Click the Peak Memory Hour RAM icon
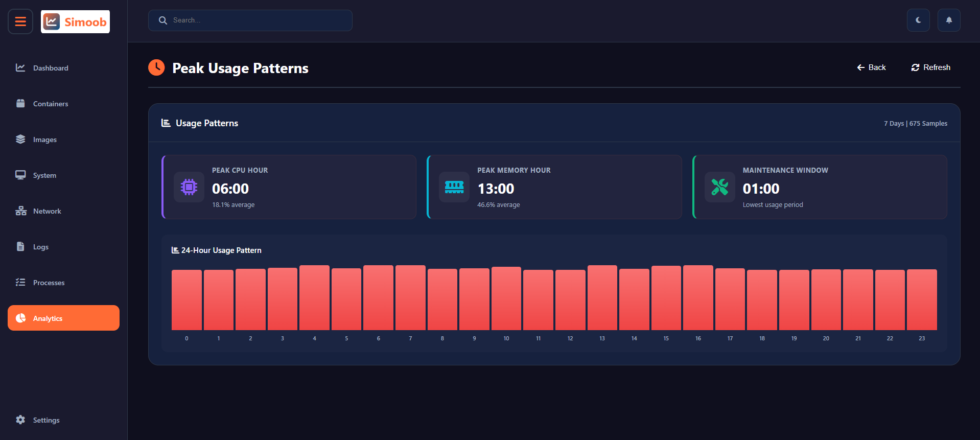980x440 pixels. click(454, 187)
